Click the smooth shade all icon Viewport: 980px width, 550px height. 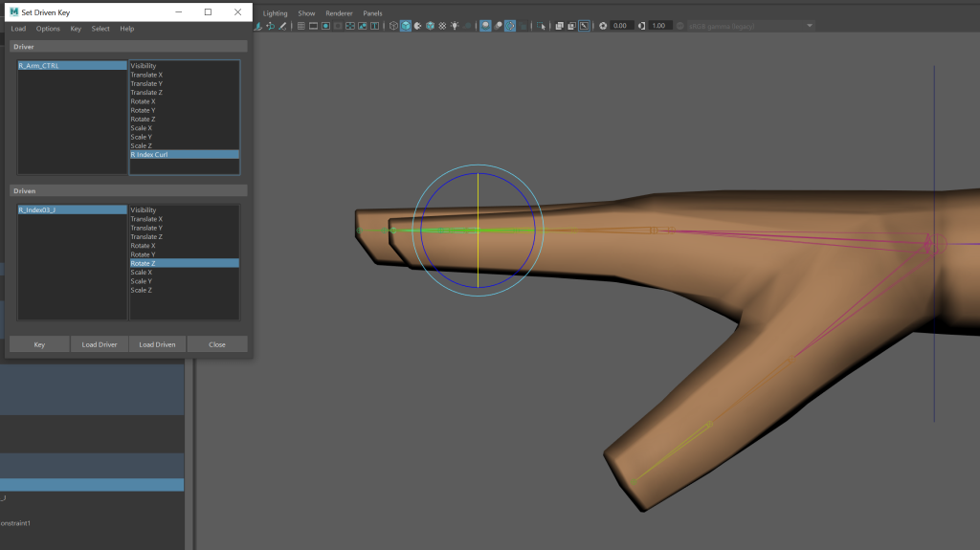point(406,26)
